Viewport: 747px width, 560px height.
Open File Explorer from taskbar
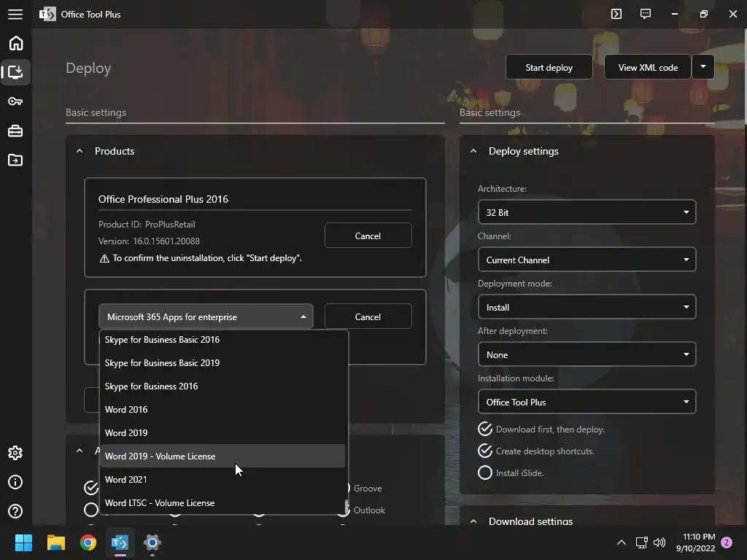click(x=55, y=542)
